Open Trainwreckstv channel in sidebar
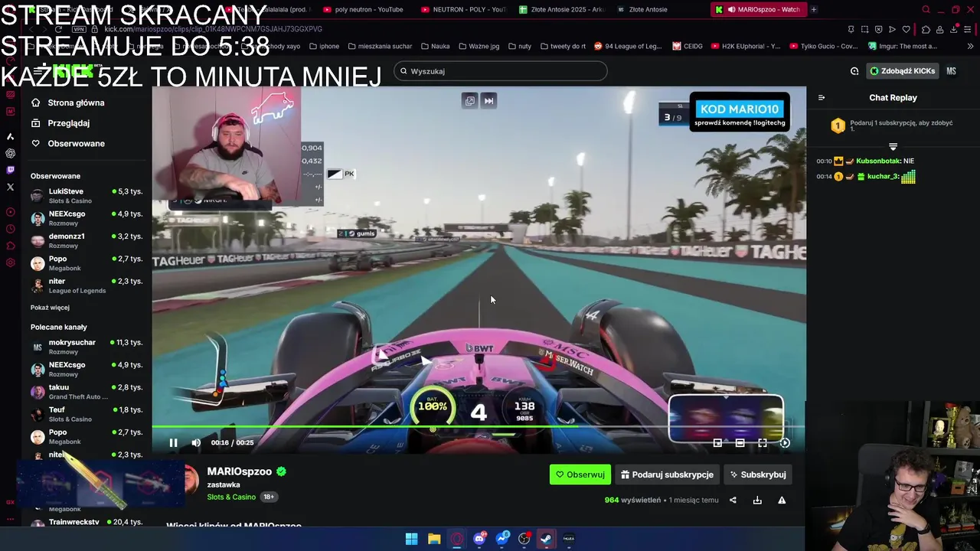Image resolution: width=980 pixels, height=551 pixels. [x=87, y=522]
